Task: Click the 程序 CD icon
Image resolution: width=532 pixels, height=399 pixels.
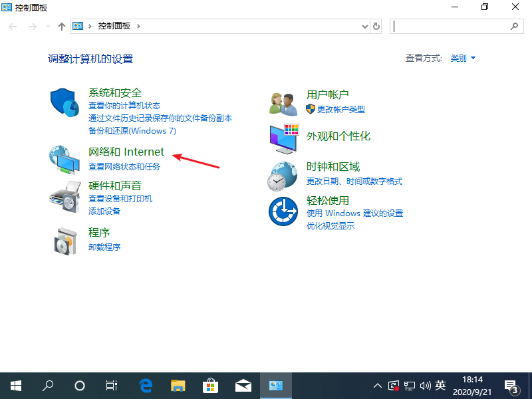Action: tap(64, 241)
